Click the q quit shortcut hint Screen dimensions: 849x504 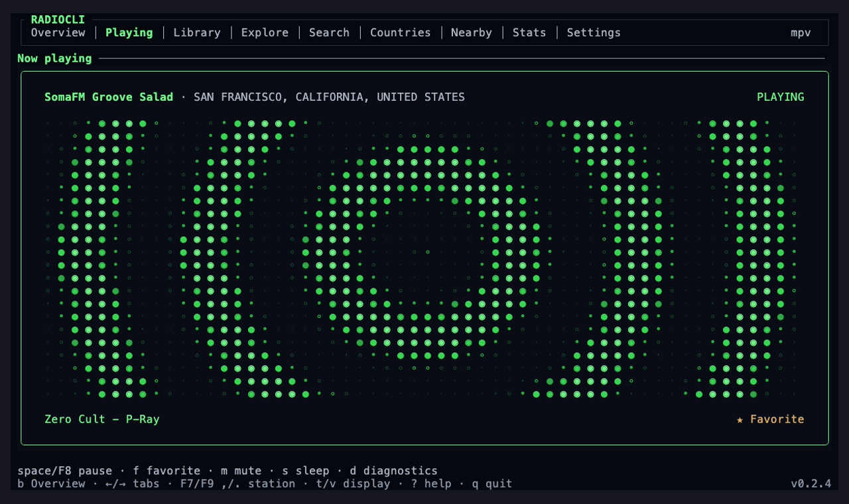point(492,483)
